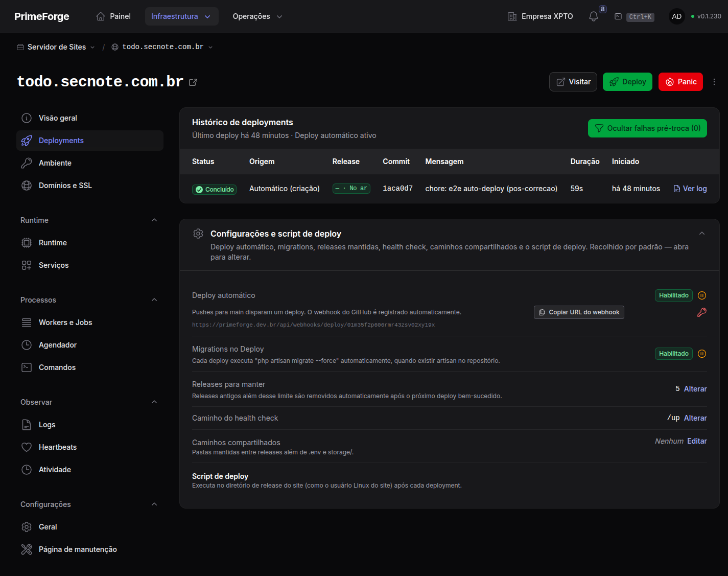
Task: Click commit hash 1aca0d7
Action: pos(397,189)
